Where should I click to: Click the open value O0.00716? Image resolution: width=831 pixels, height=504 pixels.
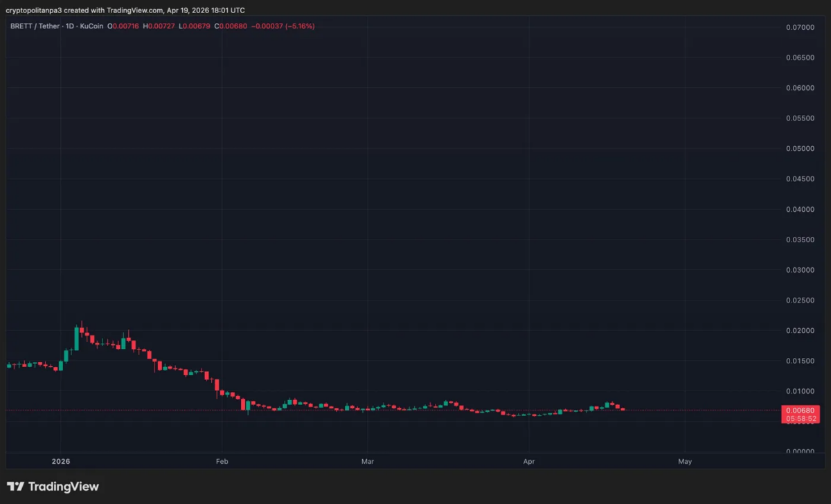[124, 26]
